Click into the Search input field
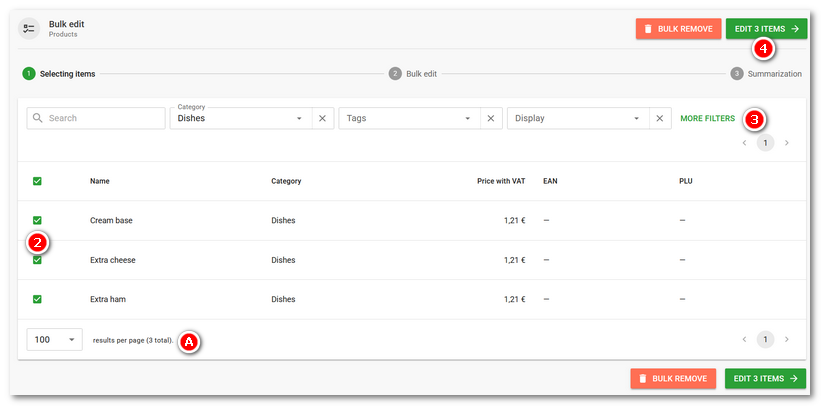Screen dimensions: 821x406 pyautogui.click(x=96, y=118)
